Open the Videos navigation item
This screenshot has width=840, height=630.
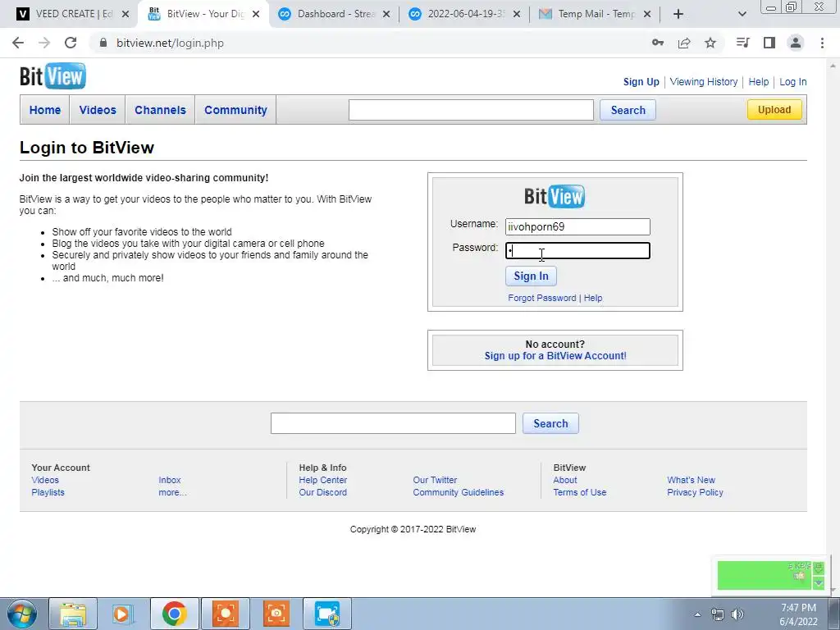(x=98, y=110)
